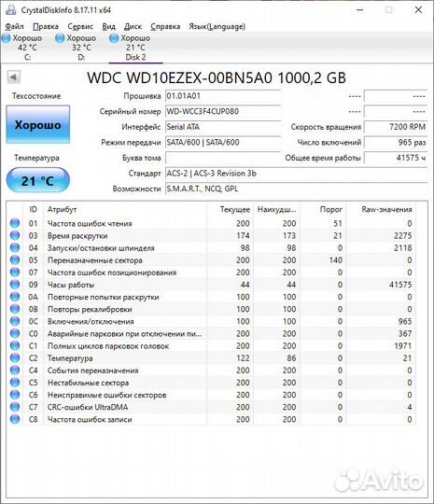
Task: Open the Файл menu
Action: [15, 26]
